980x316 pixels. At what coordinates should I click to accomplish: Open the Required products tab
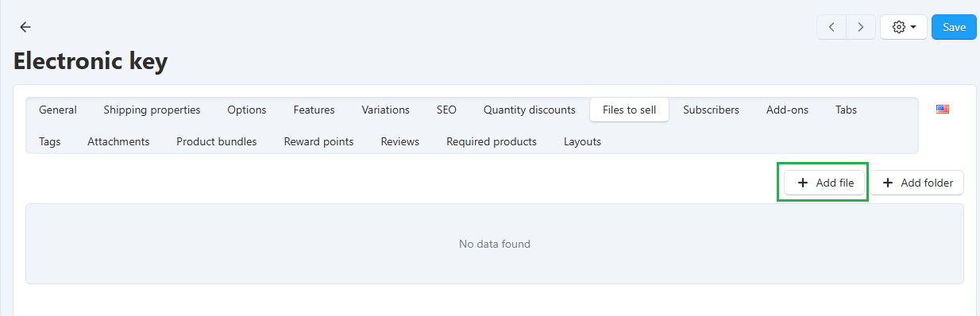492,141
